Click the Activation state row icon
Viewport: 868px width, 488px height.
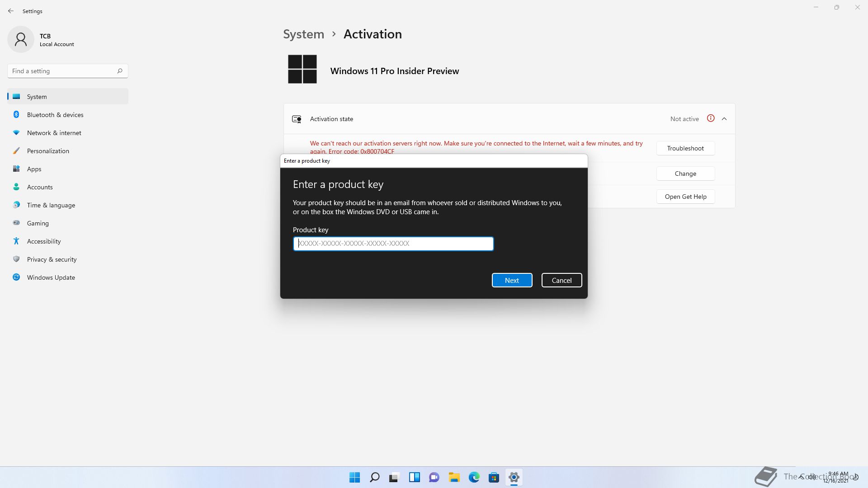pyautogui.click(x=297, y=119)
